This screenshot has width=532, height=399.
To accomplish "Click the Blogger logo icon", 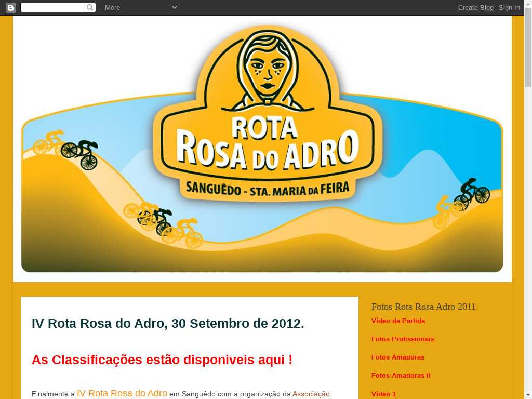I will point(10,7).
